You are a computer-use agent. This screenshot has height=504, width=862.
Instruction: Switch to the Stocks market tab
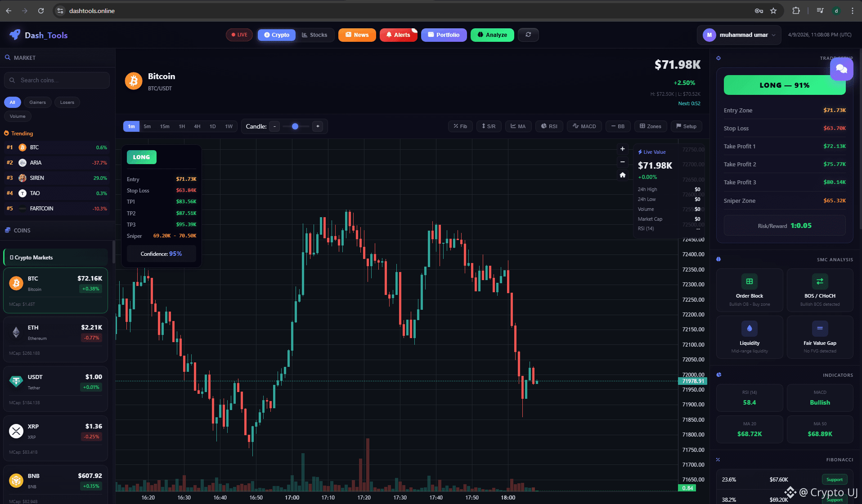click(314, 35)
